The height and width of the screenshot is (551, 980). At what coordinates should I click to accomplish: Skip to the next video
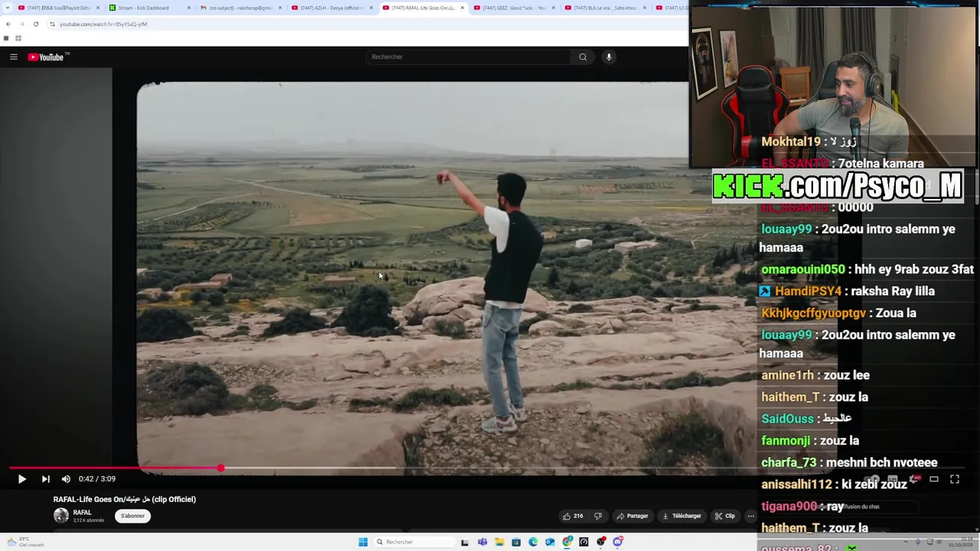point(45,479)
